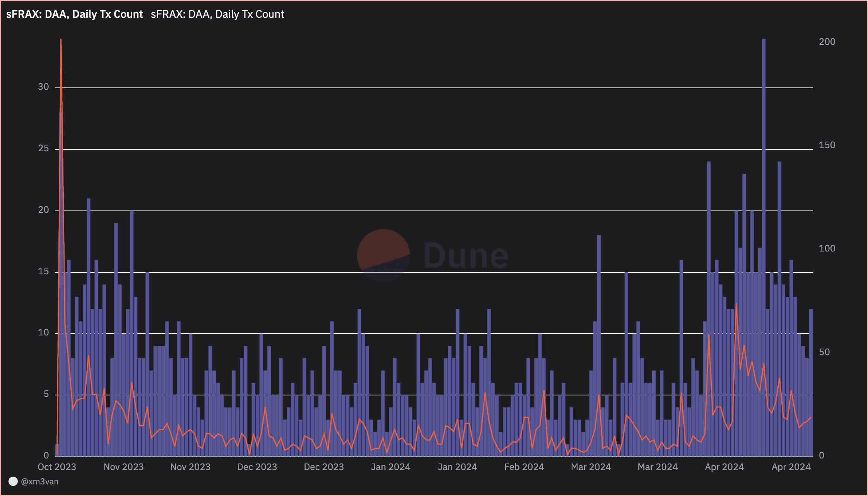The height and width of the screenshot is (496, 868).
Task: Click the first Jan 2024 x-axis label
Action: [x=390, y=467]
